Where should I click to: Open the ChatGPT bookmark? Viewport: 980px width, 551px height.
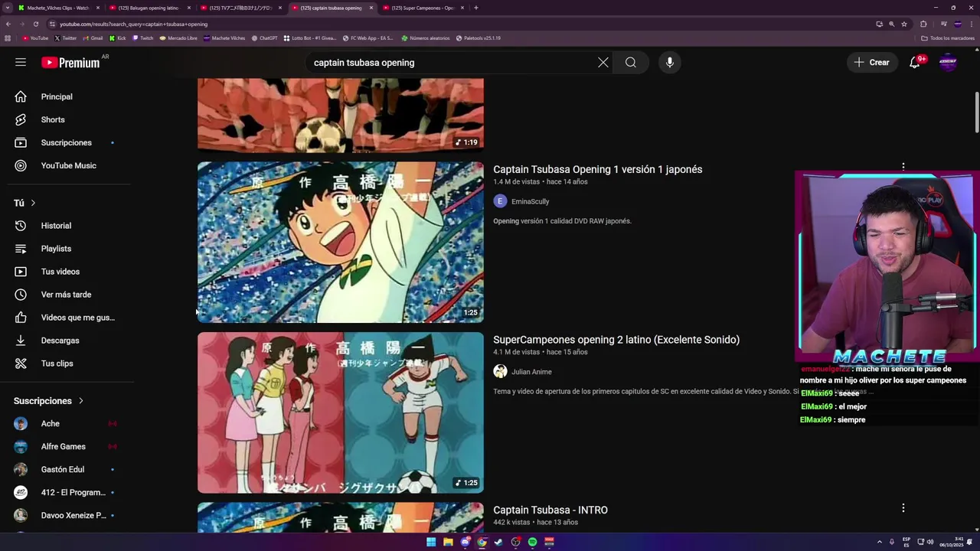click(265, 37)
